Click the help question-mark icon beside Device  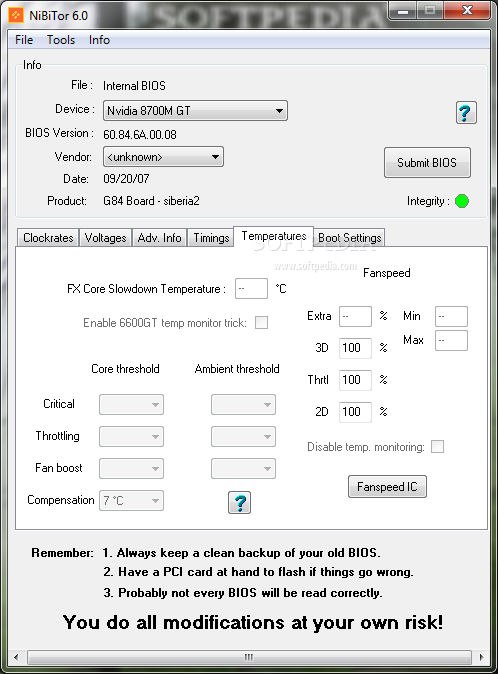point(466,113)
